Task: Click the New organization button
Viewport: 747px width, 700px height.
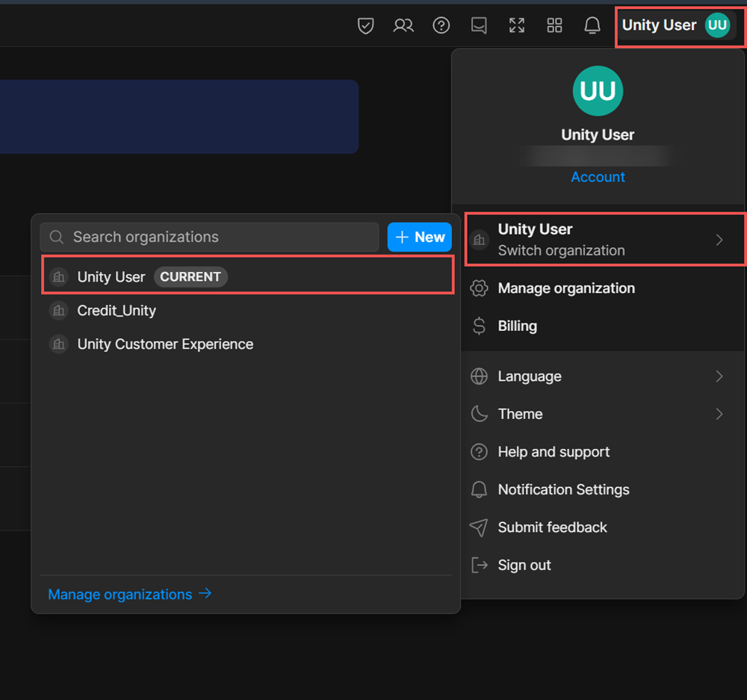Action: 420,237
